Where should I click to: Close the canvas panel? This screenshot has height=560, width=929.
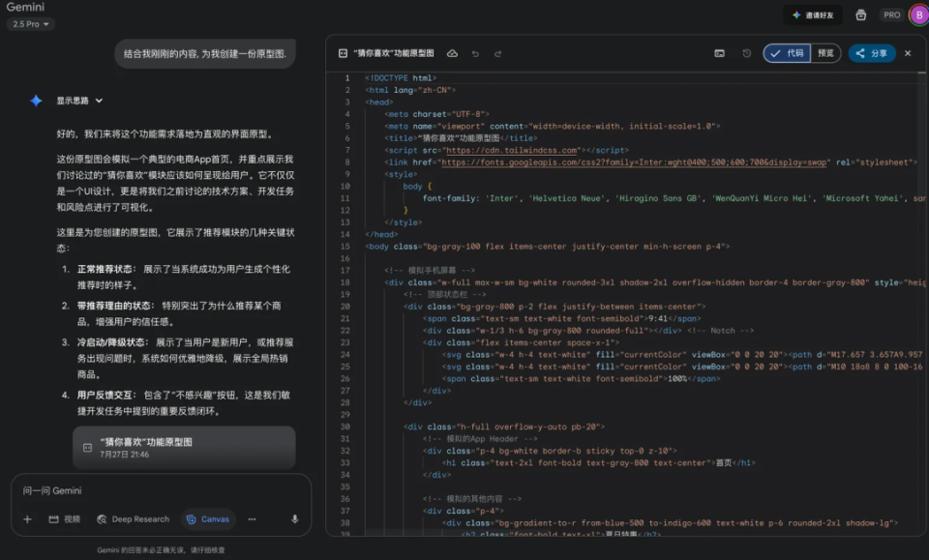click(908, 53)
